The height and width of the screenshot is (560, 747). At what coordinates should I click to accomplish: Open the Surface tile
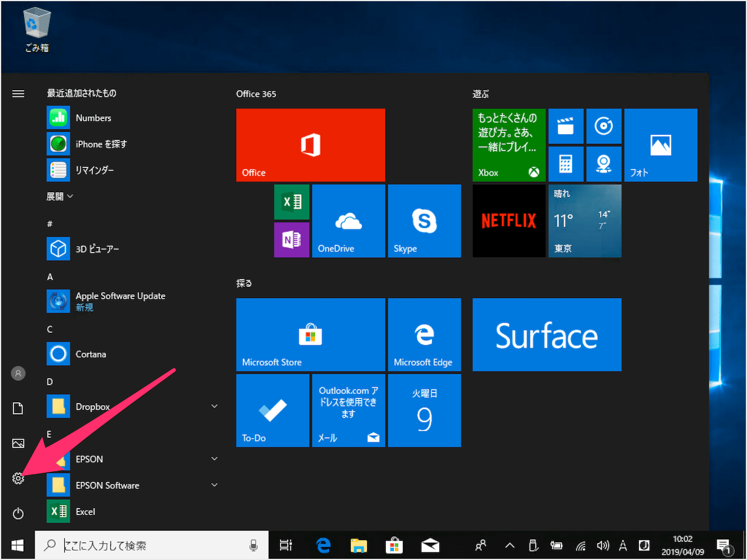(x=547, y=334)
